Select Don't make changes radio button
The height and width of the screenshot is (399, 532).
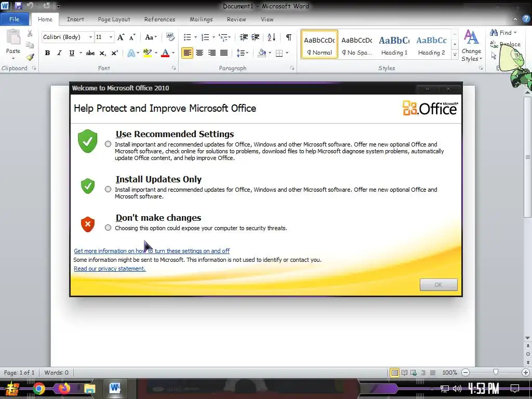point(108,228)
